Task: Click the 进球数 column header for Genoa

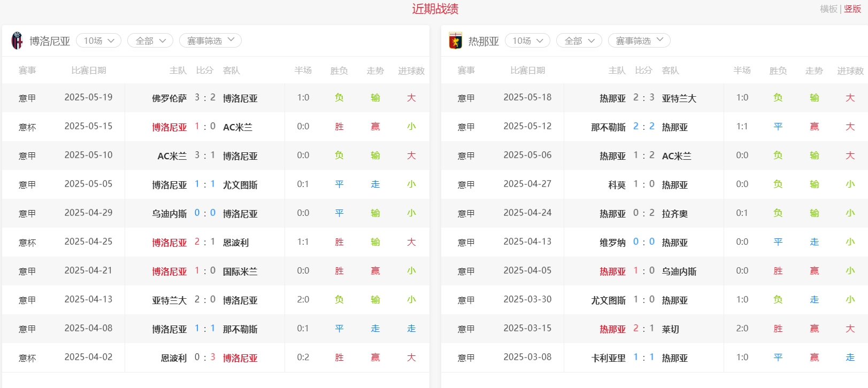Action: (850, 71)
